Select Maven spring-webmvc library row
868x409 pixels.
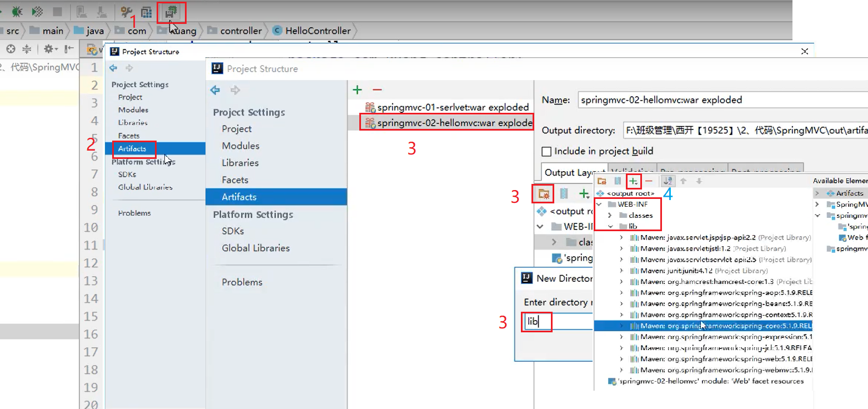[x=704, y=370]
